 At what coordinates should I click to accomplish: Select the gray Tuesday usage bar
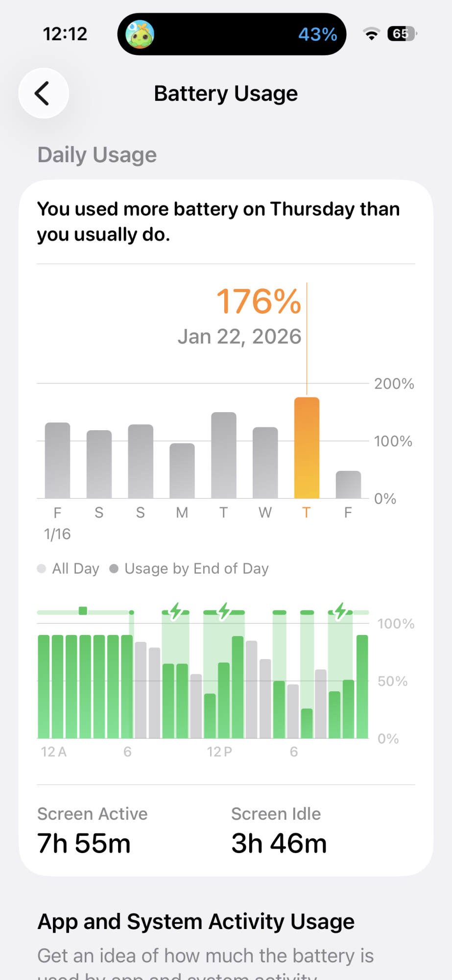click(x=224, y=455)
